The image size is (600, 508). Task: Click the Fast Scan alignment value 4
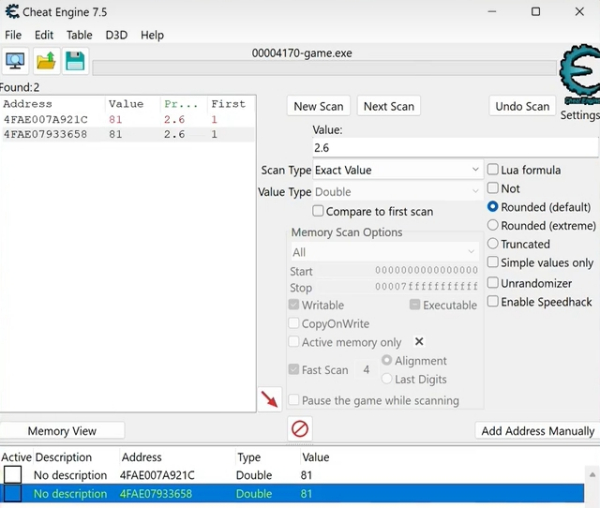(366, 370)
